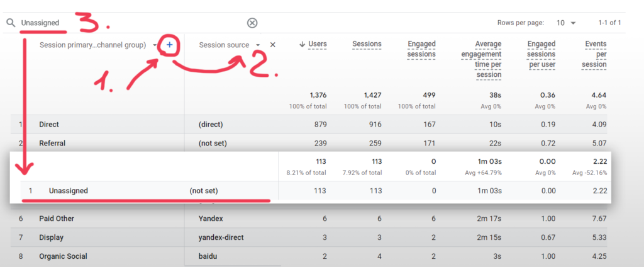Select the Display channel row
644x267 pixels.
51,237
